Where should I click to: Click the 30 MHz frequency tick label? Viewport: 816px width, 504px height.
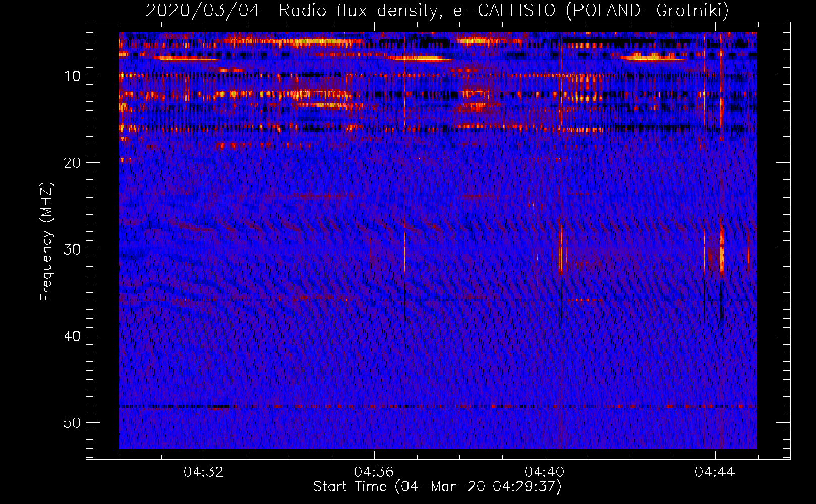point(73,249)
